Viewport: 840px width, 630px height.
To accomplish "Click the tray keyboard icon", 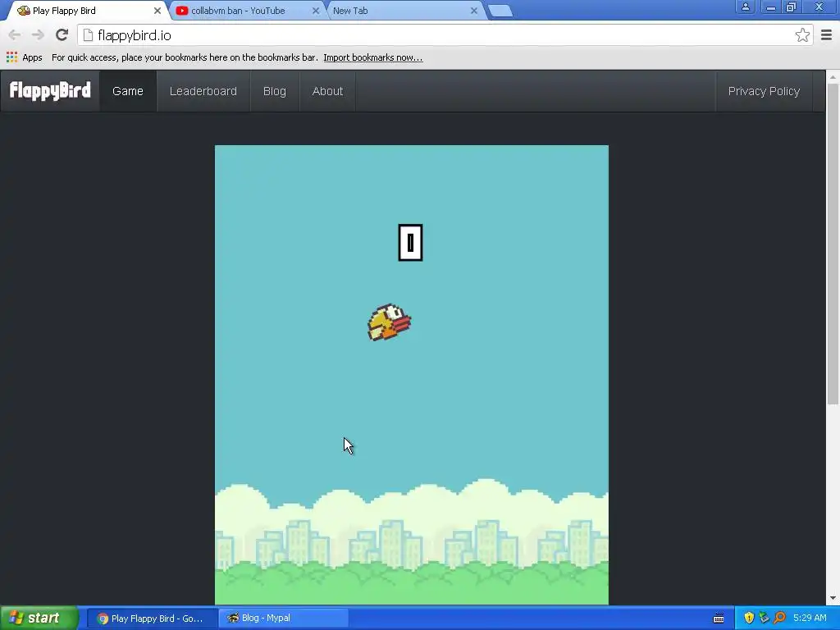I will 719,619.
